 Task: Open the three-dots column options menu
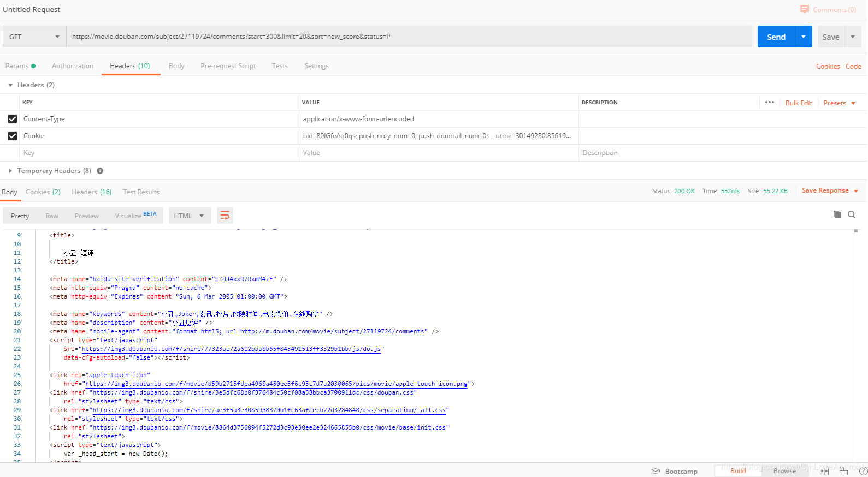point(770,102)
